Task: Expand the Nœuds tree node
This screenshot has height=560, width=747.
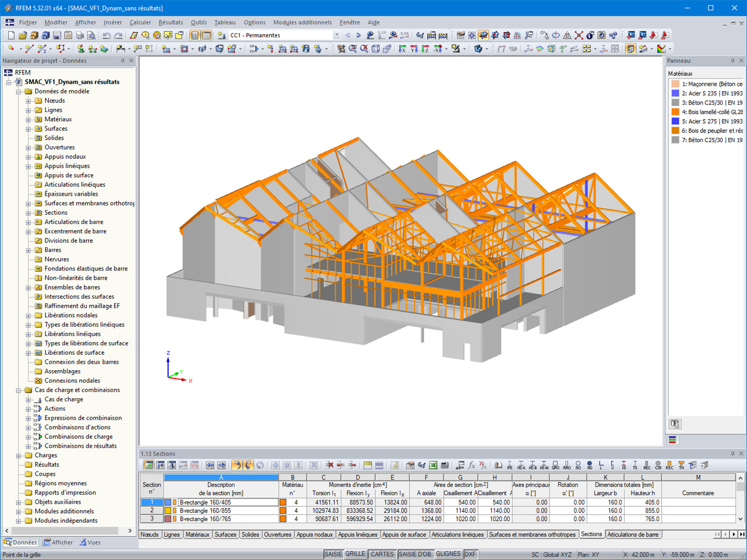Action: pyautogui.click(x=28, y=101)
